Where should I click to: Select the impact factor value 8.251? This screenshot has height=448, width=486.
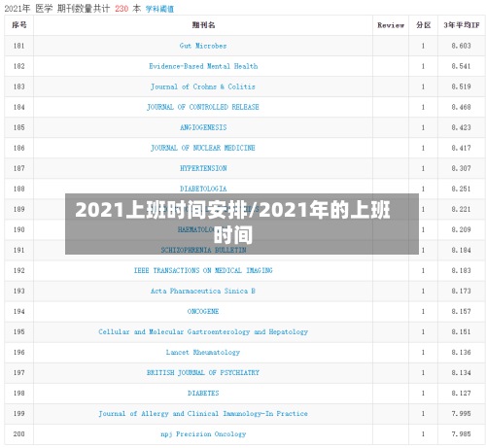pos(461,189)
